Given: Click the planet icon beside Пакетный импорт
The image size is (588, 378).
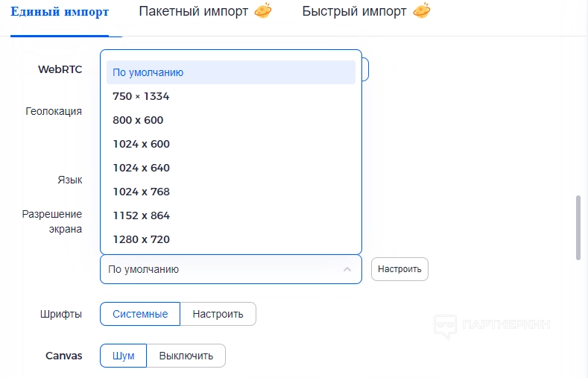Looking at the screenshot, I should pyautogui.click(x=262, y=11).
